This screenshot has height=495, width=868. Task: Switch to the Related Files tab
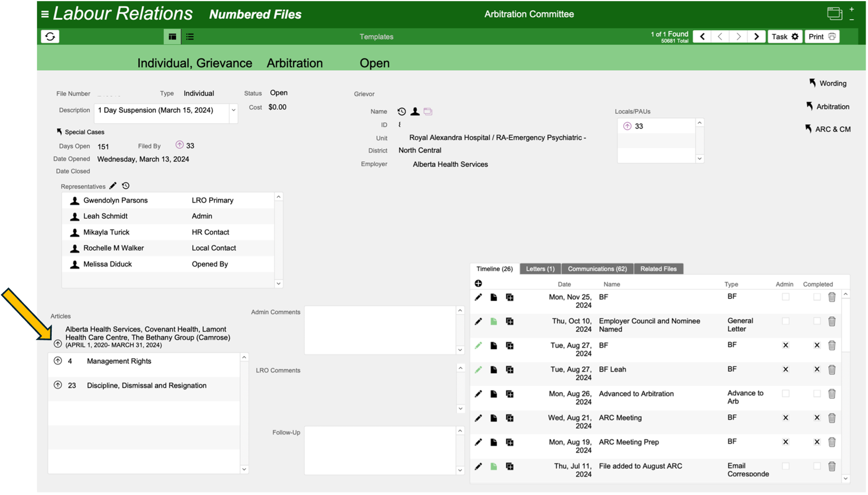coord(658,269)
